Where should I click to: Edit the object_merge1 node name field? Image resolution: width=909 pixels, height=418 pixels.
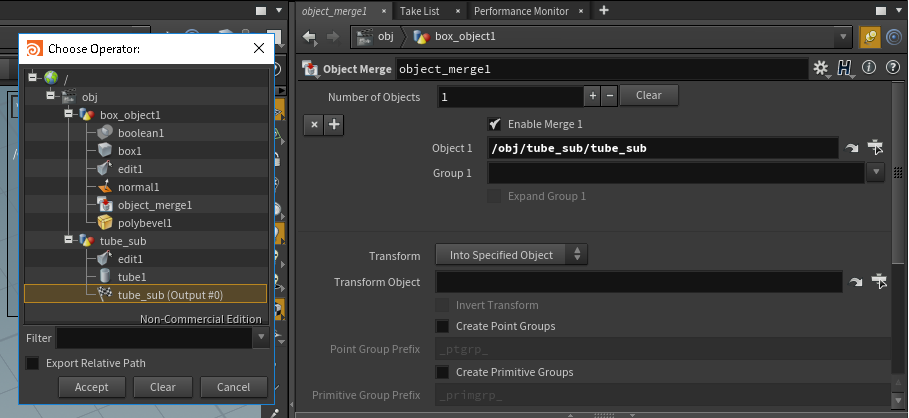pyautogui.click(x=602, y=70)
